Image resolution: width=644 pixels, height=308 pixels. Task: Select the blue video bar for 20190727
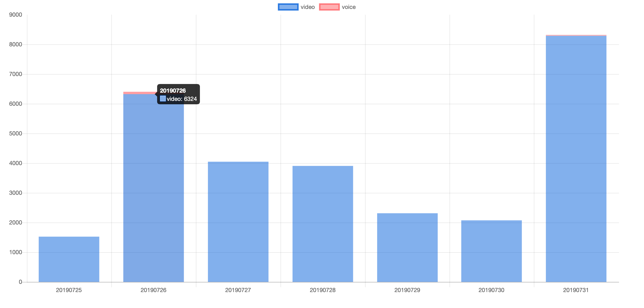(x=238, y=222)
